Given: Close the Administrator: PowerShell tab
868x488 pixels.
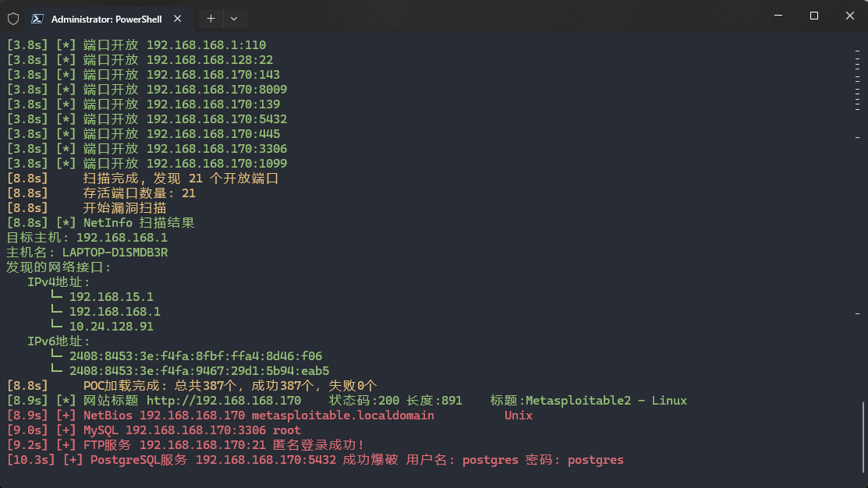Looking at the screenshot, I should point(179,19).
